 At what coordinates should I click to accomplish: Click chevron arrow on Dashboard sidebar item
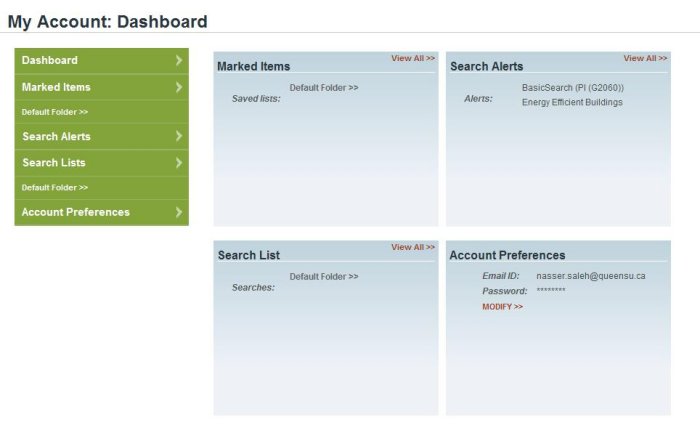click(179, 60)
